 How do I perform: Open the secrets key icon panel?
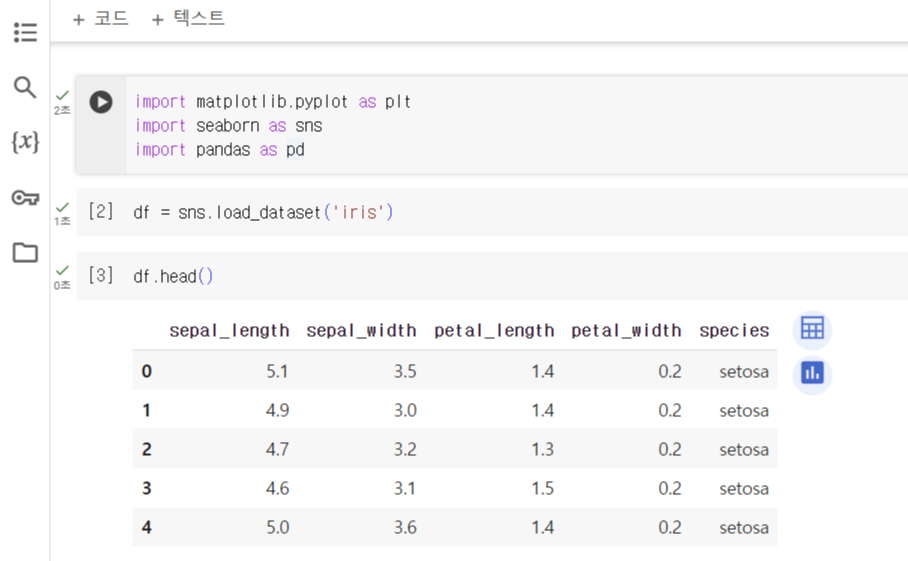[x=25, y=197]
